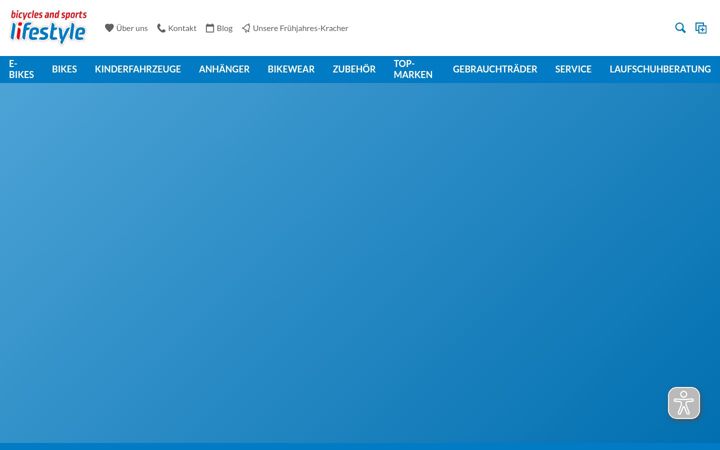
Task: Select the Gebrauchträder menu item
Action: [x=495, y=69]
